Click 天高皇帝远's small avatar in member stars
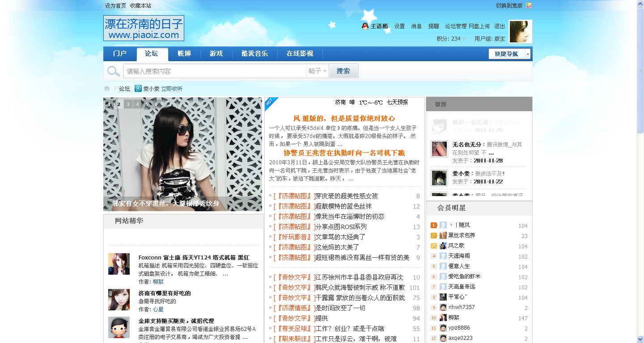This screenshot has height=343, width=644. [x=443, y=287]
